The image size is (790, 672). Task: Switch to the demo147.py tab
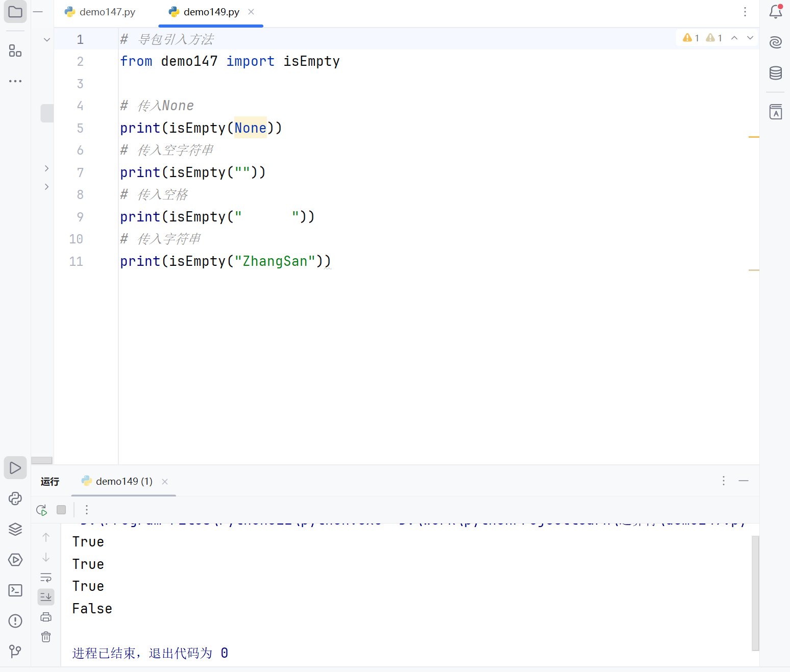click(x=100, y=12)
